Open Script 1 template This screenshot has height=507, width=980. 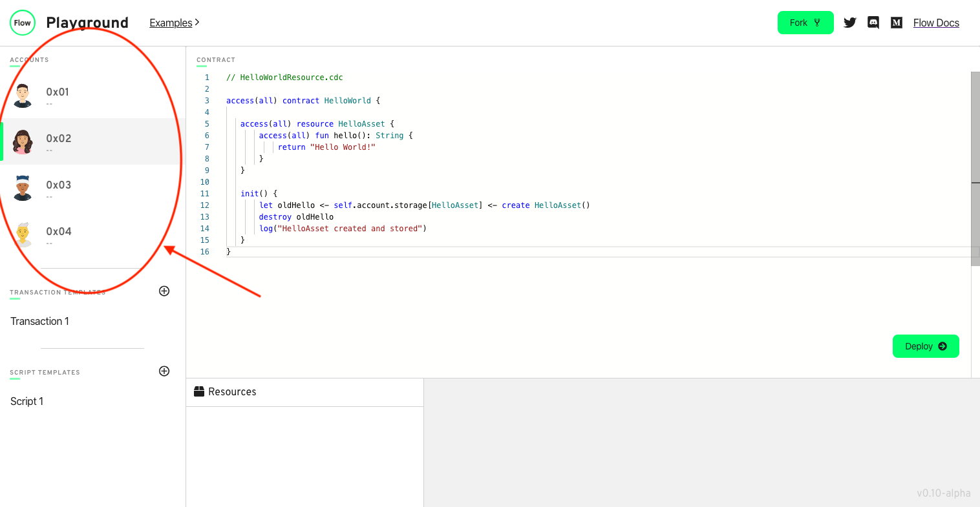click(27, 401)
